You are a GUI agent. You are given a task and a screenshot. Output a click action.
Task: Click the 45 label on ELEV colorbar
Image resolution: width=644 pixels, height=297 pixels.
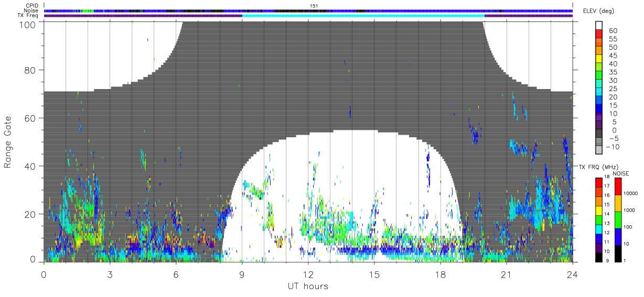click(x=612, y=56)
